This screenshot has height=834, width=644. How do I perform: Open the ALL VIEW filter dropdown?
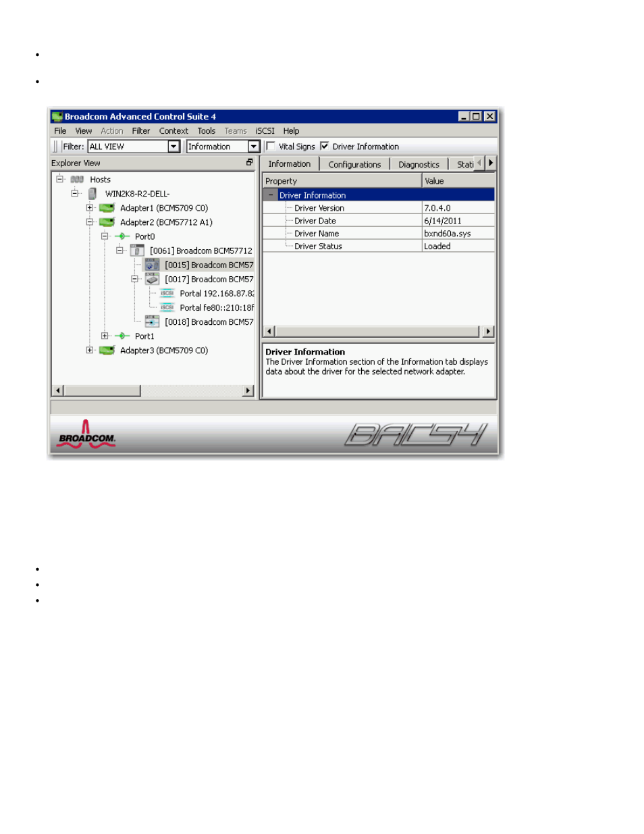pos(173,147)
